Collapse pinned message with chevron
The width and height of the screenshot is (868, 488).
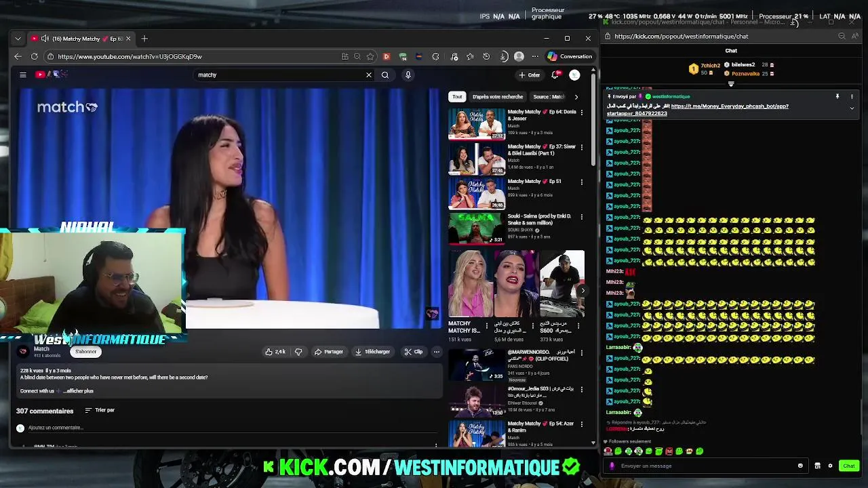click(x=852, y=107)
